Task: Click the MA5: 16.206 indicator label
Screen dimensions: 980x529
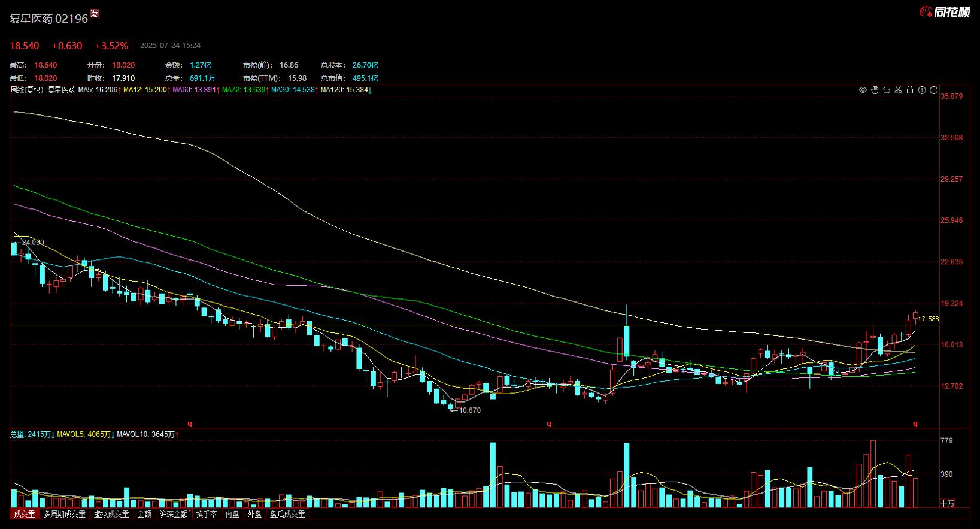Action: 99,90
